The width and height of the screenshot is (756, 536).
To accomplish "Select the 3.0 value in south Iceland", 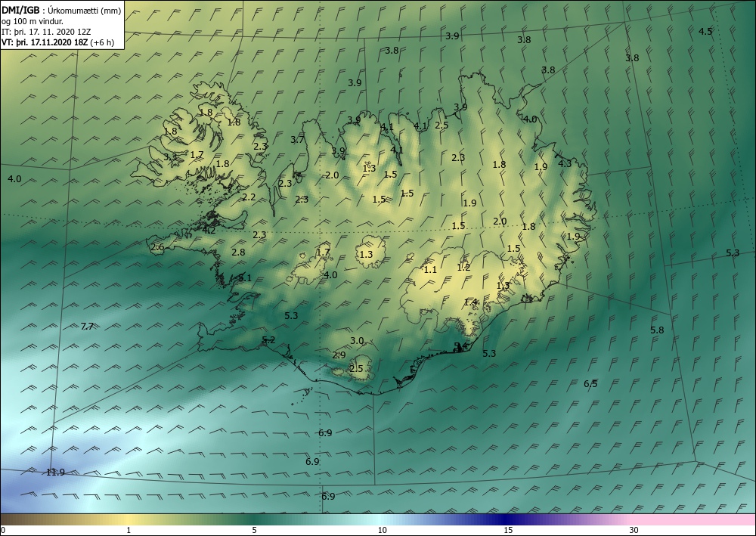I will [x=357, y=341].
